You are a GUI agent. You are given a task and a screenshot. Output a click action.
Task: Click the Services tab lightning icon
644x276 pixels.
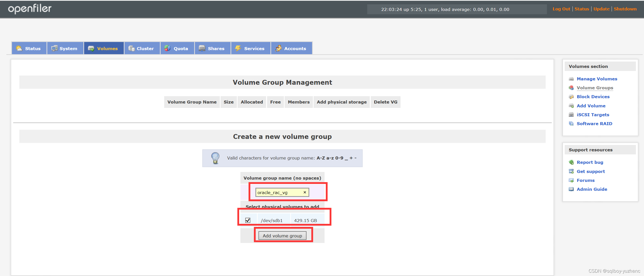click(x=238, y=48)
